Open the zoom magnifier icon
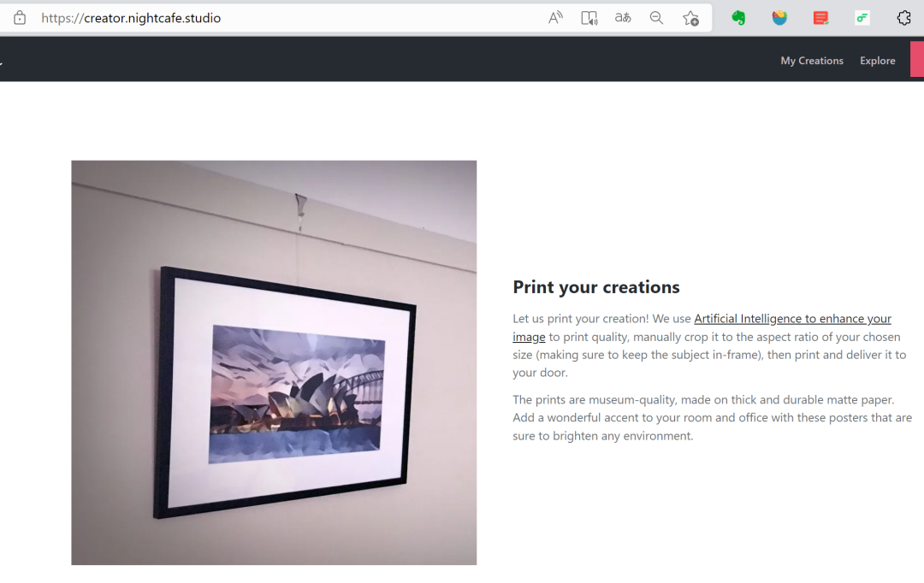924x583 pixels. click(656, 18)
